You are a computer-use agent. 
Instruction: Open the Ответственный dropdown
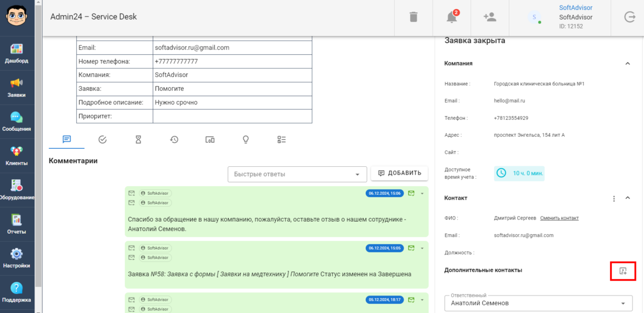pos(538,303)
